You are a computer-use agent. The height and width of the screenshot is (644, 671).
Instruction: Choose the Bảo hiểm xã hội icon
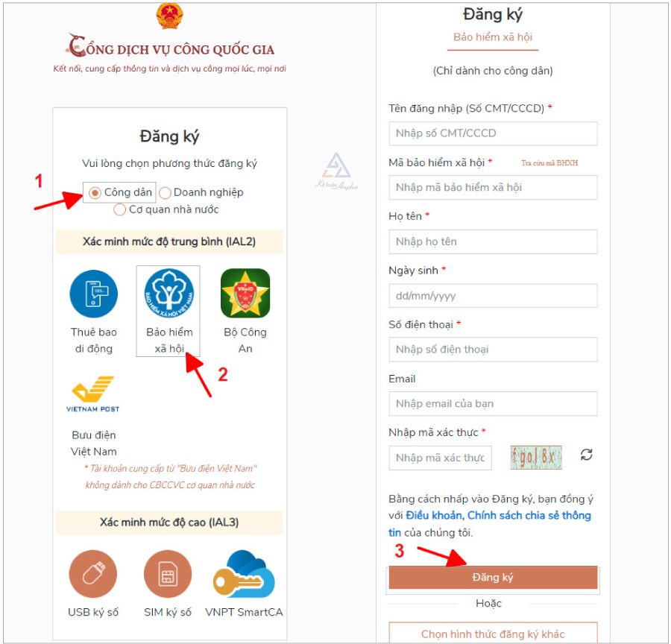tap(169, 294)
